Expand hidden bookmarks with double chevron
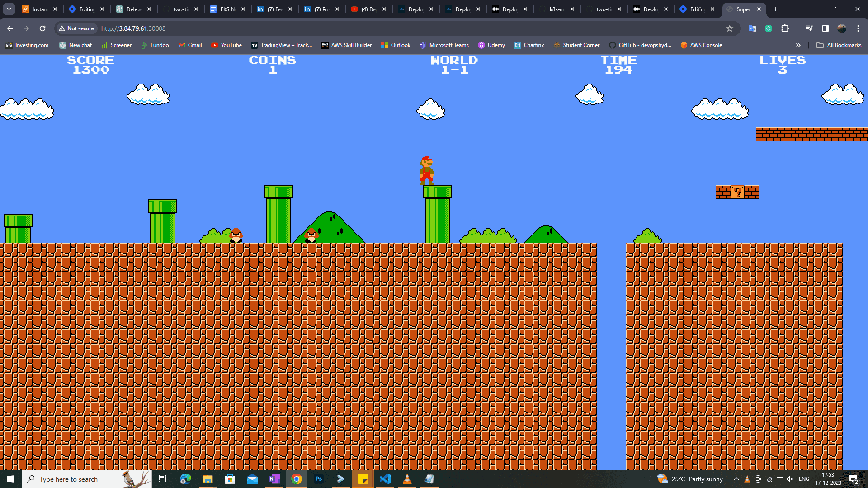 click(x=798, y=45)
